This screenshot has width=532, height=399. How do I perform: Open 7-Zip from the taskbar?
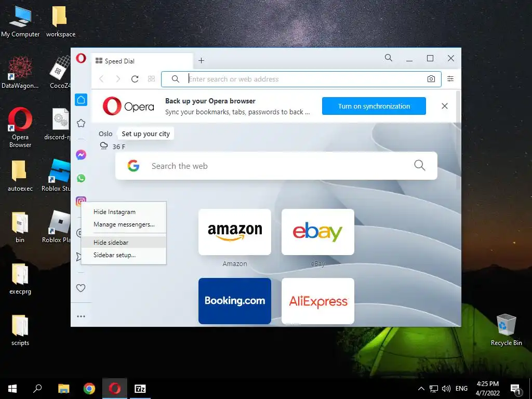click(x=140, y=389)
